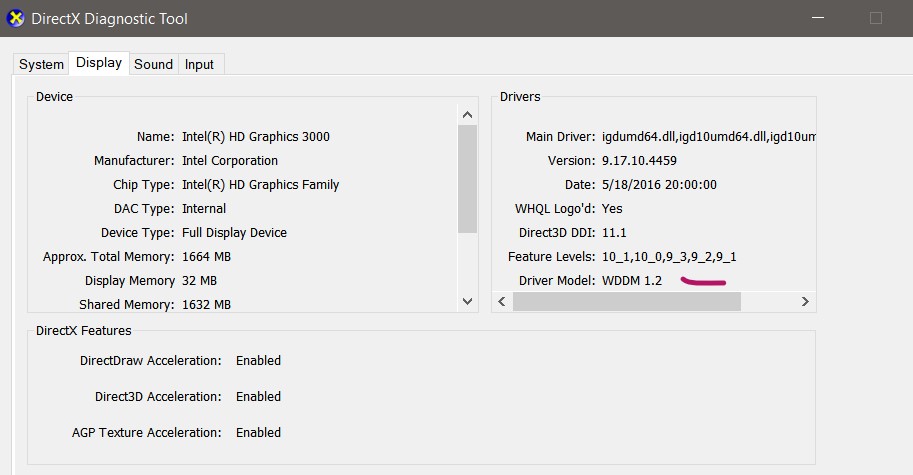Click the driver Version '9.17.10.4459'
This screenshot has height=475, width=913.
tap(639, 161)
